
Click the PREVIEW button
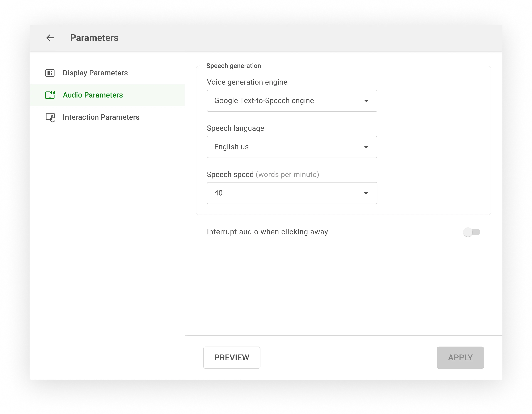click(x=232, y=357)
